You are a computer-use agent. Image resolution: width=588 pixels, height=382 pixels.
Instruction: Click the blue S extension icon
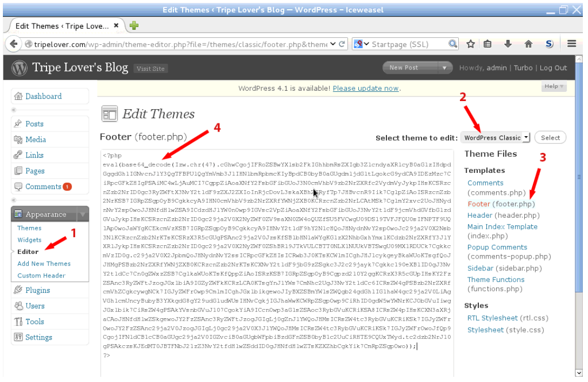pos(549,44)
